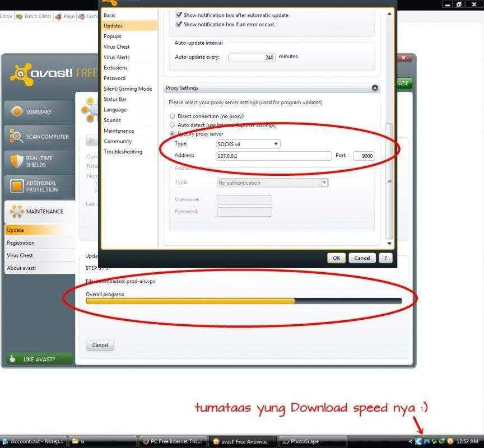Open the Summary section in avast sidebar

click(40, 111)
